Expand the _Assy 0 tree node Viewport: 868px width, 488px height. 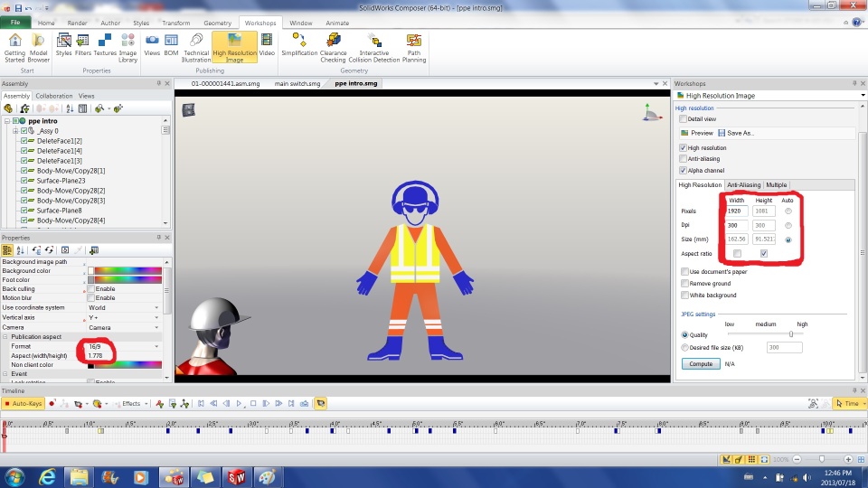click(15, 131)
